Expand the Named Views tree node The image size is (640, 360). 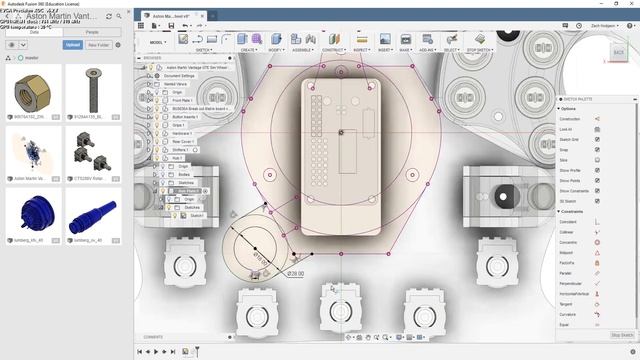pos(149,84)
